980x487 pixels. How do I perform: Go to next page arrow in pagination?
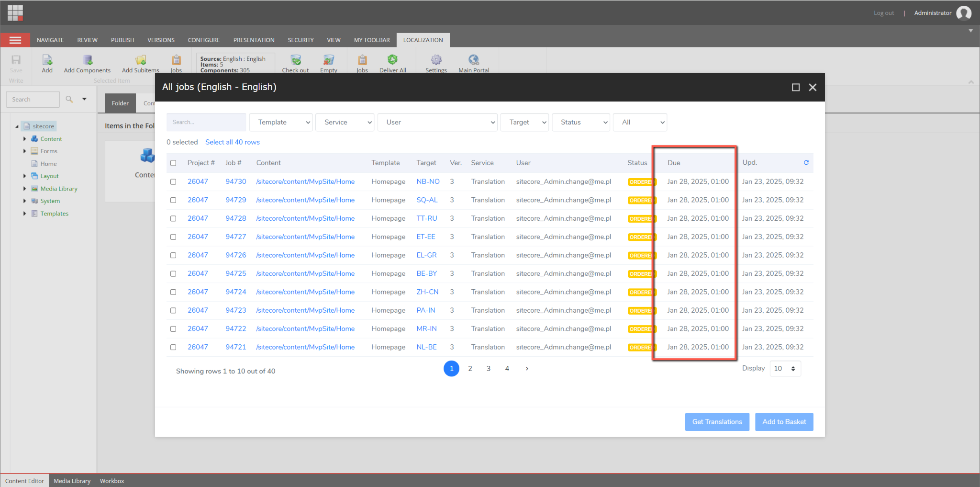(527, 368)
